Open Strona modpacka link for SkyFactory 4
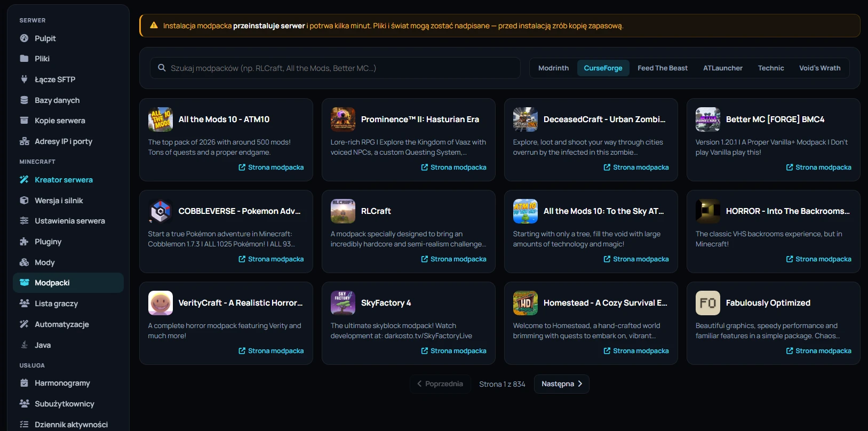Screen dimensions: 868x431 [x=453, y=351]
